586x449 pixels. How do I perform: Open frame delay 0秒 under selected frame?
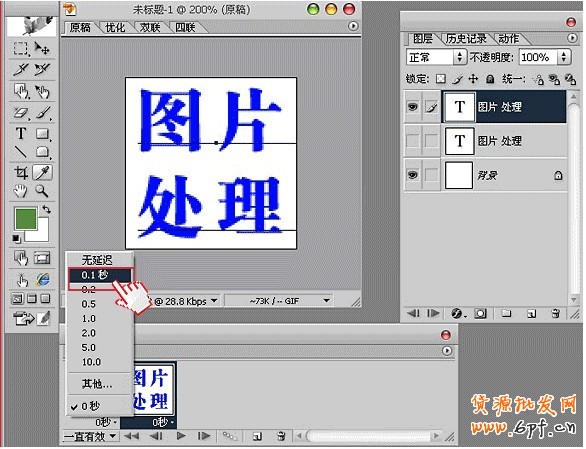point(163,422)
